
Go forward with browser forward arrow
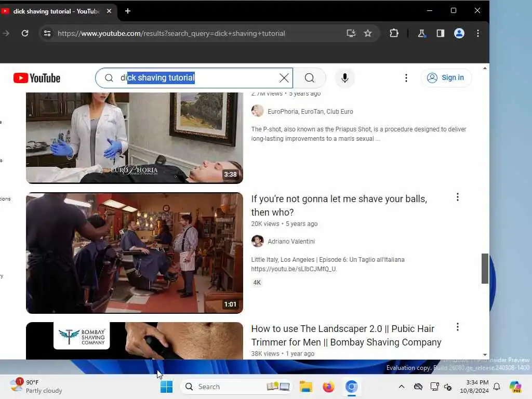click(x=6, y=33)
